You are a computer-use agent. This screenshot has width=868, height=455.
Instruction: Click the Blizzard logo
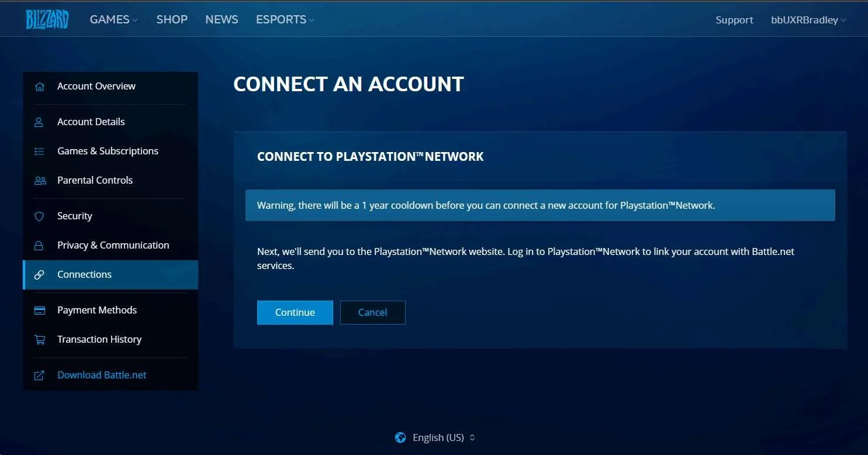(47, 19)
